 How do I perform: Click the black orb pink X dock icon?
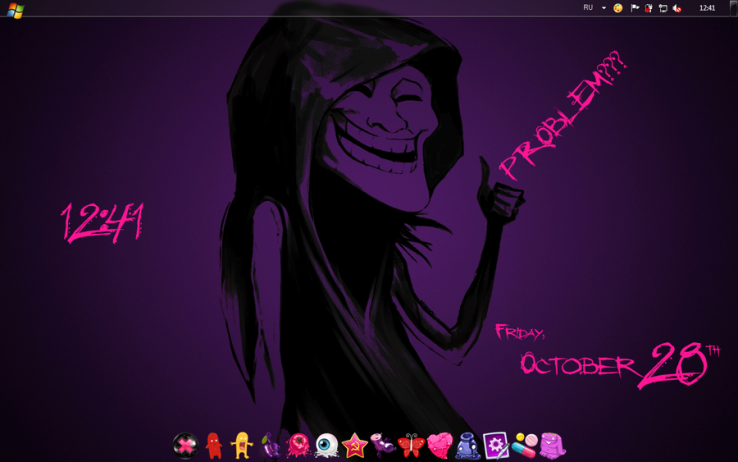click(x=185, y=446)
